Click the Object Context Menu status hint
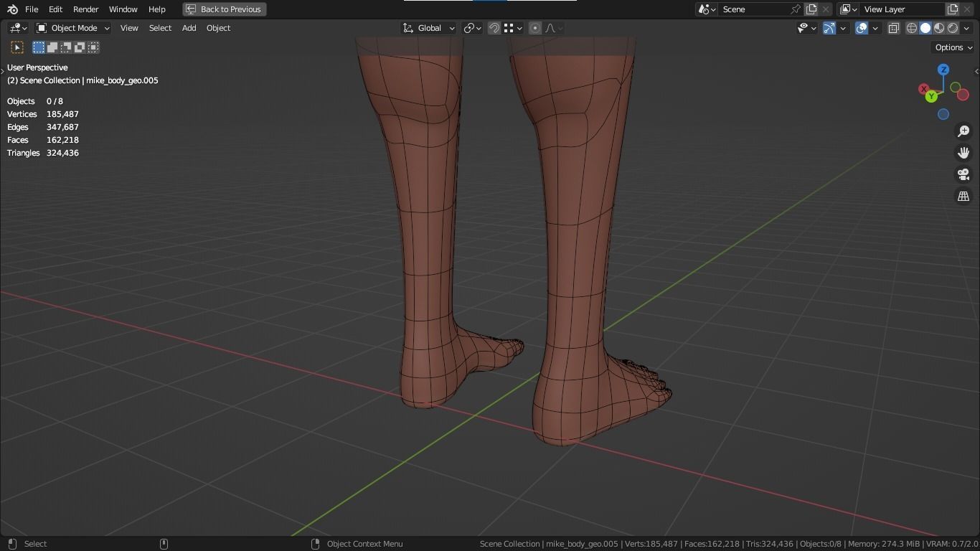 tap(364, 544)
